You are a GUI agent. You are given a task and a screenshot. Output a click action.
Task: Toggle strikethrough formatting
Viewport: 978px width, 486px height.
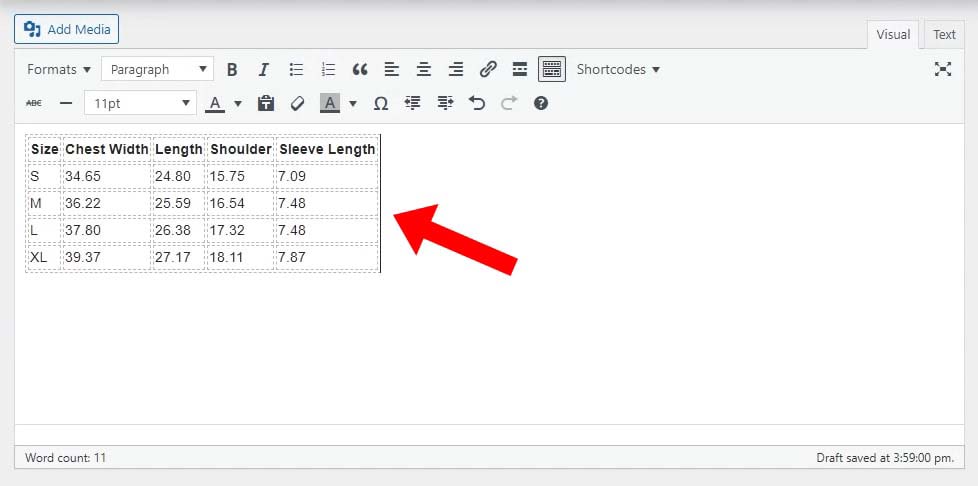34,103
